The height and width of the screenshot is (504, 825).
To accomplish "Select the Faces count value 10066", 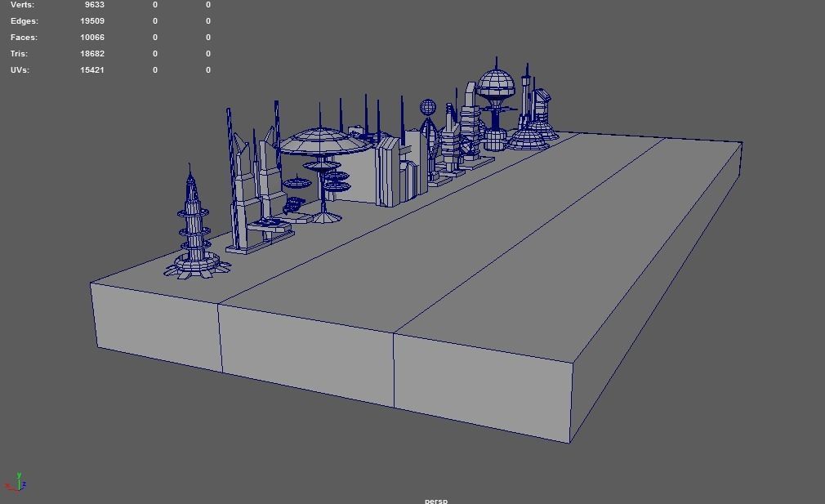I will [92, 38].
